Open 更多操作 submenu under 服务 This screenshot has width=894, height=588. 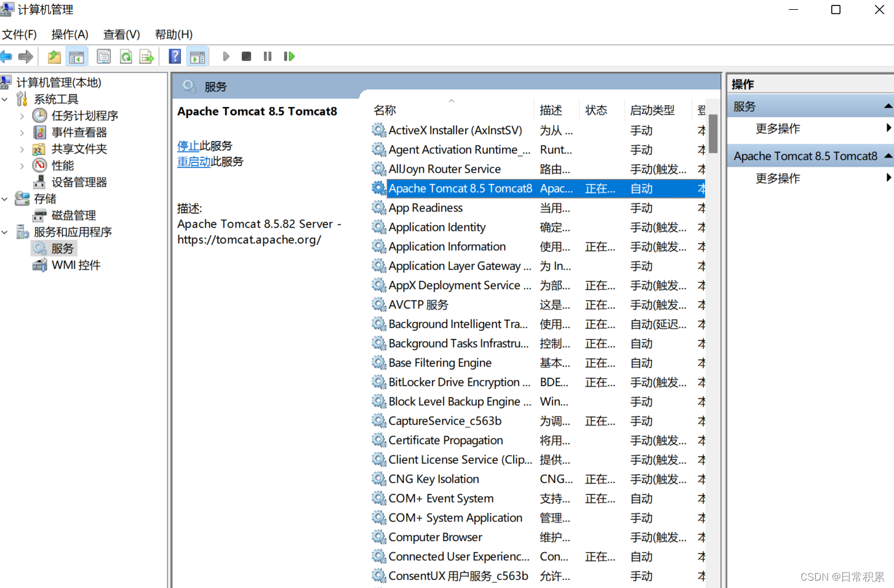(x=810, y=129)
